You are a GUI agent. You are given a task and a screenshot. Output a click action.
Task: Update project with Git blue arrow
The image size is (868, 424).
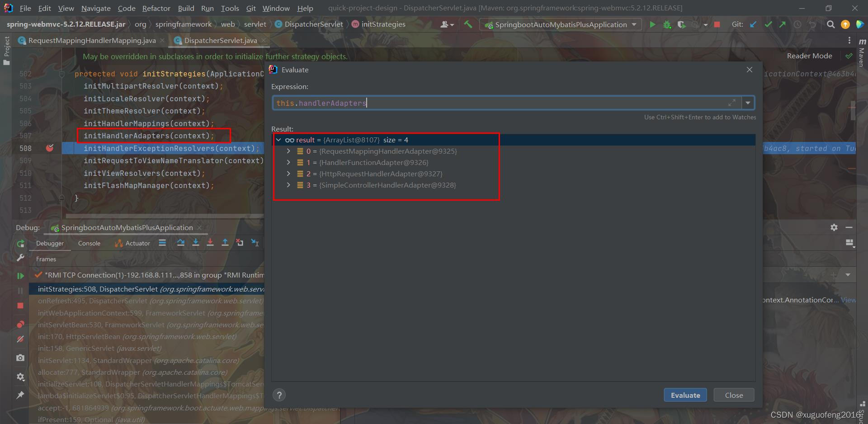(x=753, y=24)
